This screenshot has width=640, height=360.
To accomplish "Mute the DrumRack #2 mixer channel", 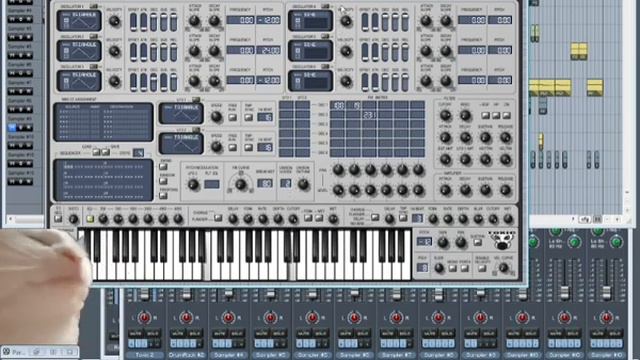I will point(177,333).
